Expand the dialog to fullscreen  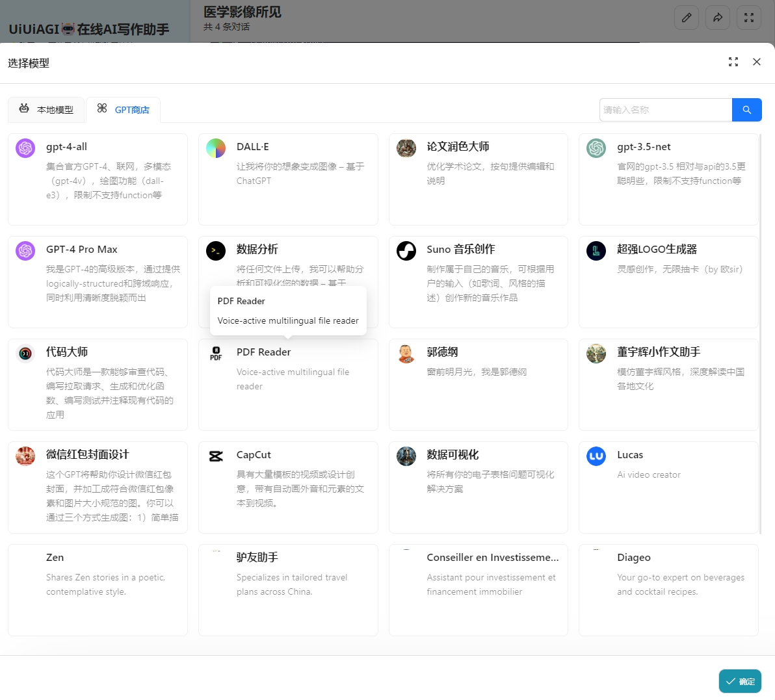tap(733, 62)
